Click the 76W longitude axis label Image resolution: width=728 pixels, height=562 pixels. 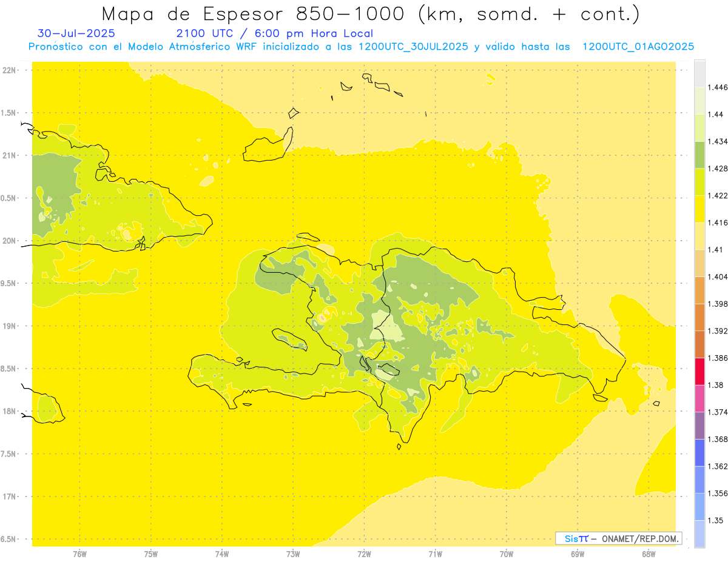(79, 554)
